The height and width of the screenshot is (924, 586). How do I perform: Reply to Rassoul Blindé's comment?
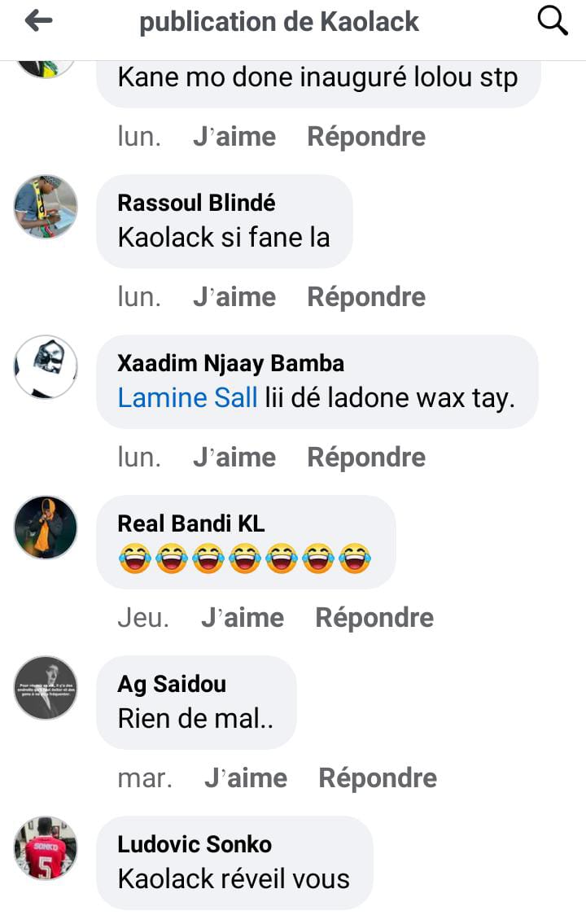click(366, 296)
